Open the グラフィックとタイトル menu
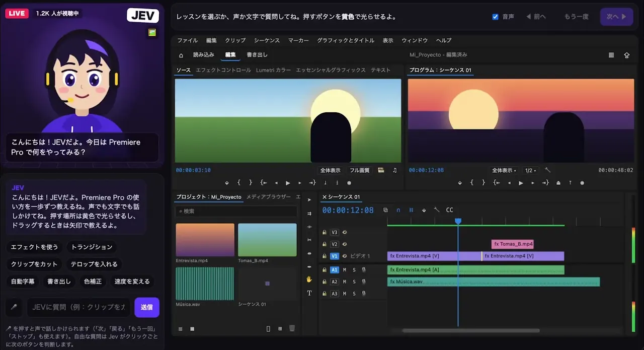The height and width of the screenshot is (350, 644). [x=346, y=40]
